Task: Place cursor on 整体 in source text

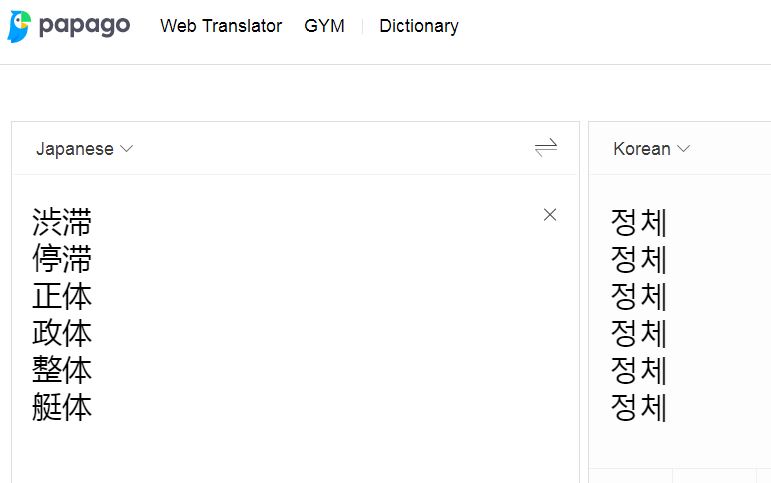Action: [62, 370]
